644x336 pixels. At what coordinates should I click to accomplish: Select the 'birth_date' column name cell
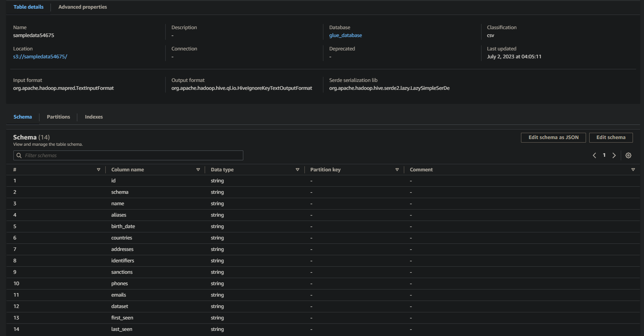point(123,226)
